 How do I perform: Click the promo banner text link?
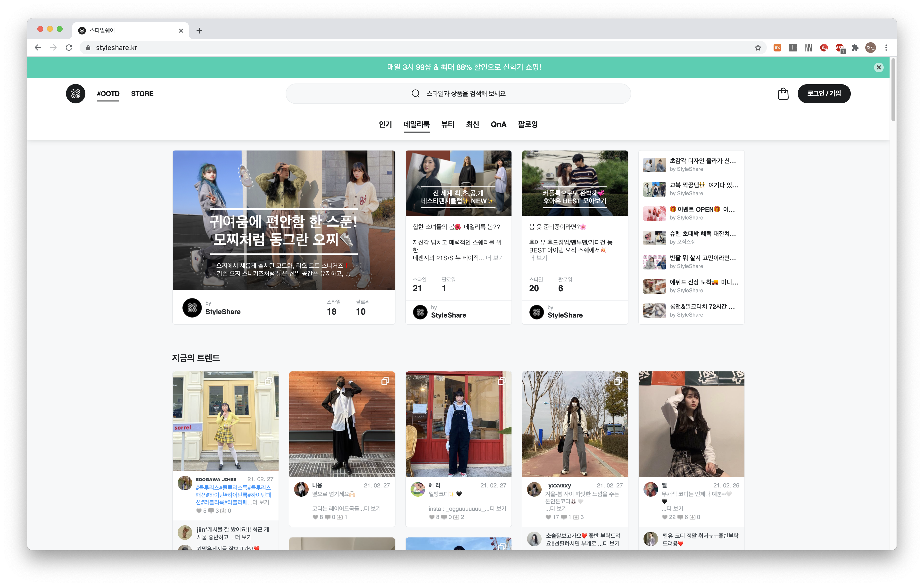tap(464, 67)
